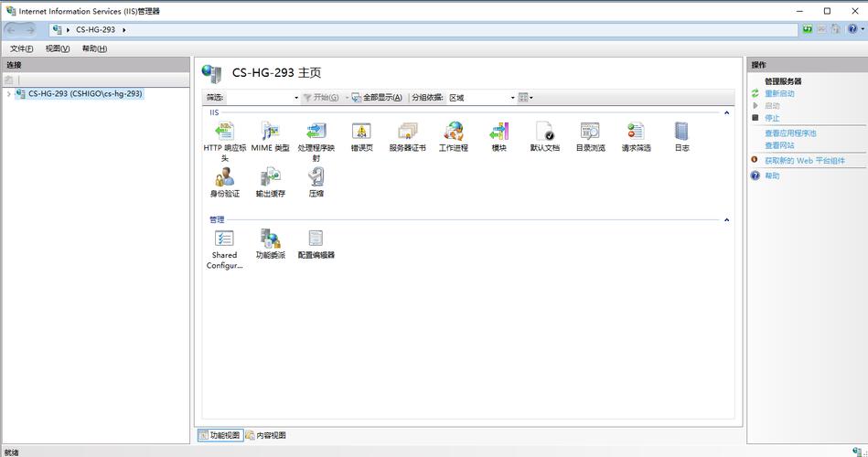Viewport: 868px width, 457px height.
Task: Open 功能委派 icon
Action: tap(270, 239)
